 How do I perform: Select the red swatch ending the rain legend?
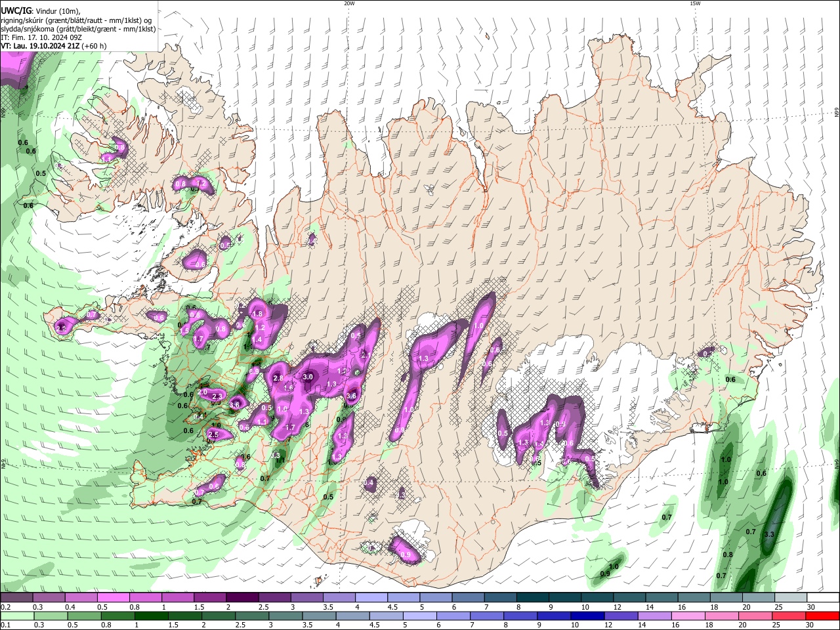click(x=823, y=616)
